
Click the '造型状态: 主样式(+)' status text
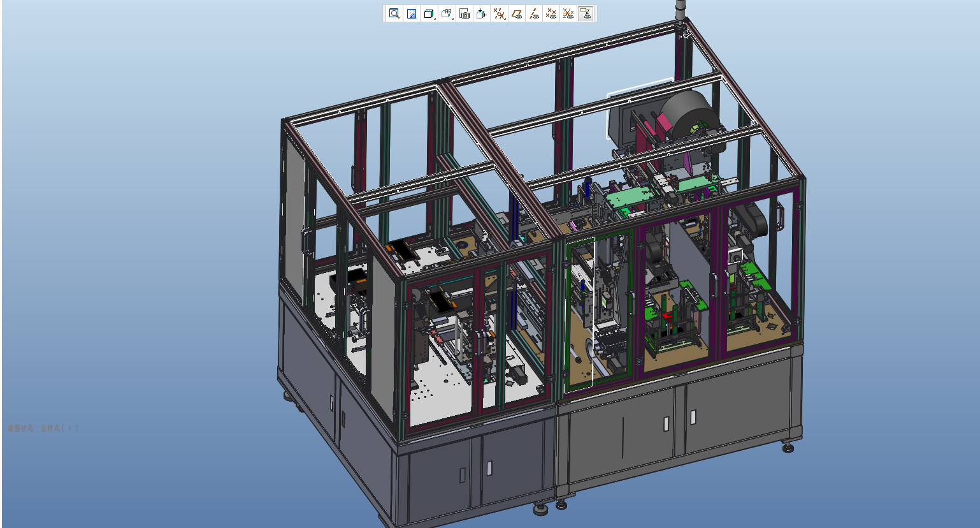[43, 428]
